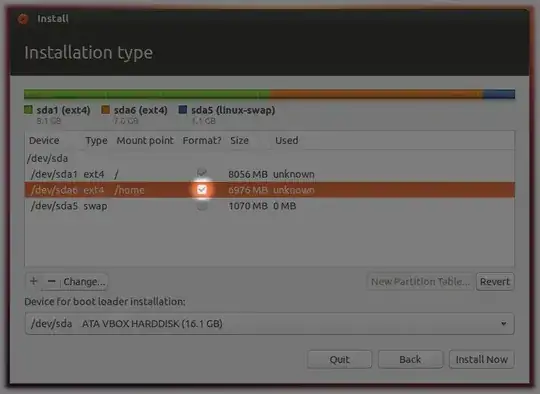This screenshot has width=540, height=394.
Task: Click the Revert button
Action: [x=495, y=282]
